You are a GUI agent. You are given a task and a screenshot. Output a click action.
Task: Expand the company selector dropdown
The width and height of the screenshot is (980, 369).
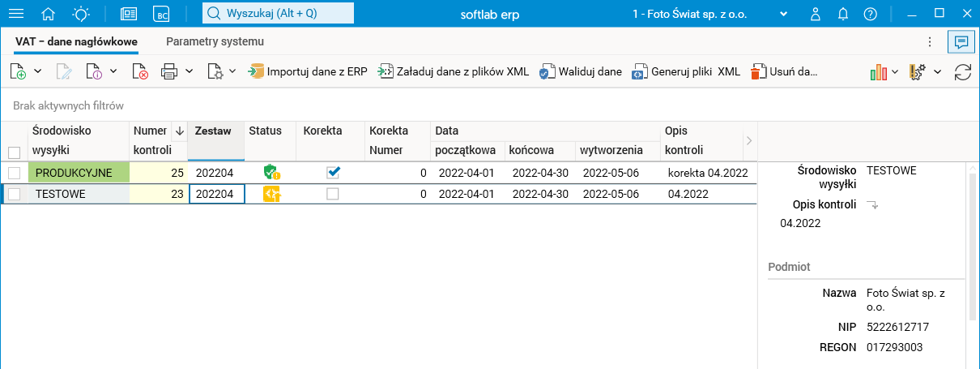(x=783, y=14)
